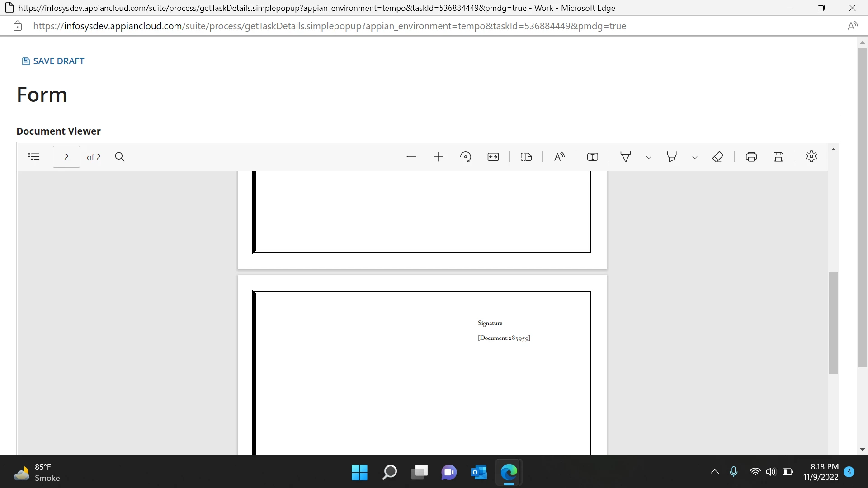Open the PDF viewer settings gear

(x=811, y=156)
